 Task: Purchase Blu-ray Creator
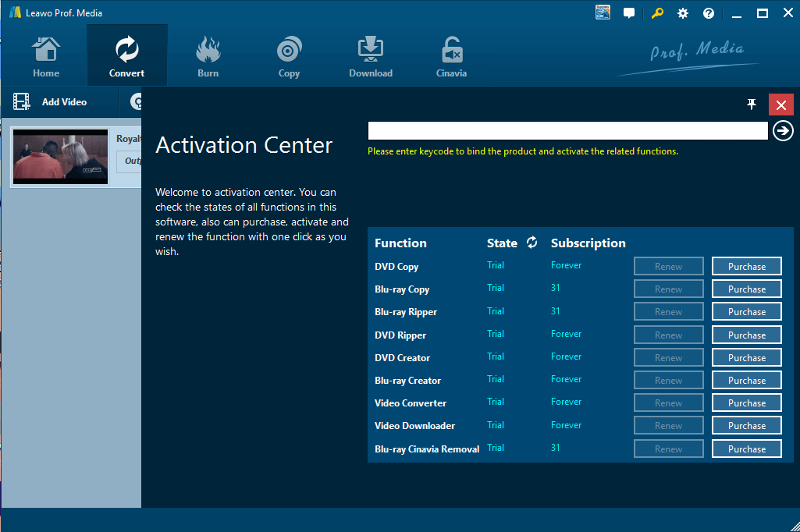click(x=747, y=380)
